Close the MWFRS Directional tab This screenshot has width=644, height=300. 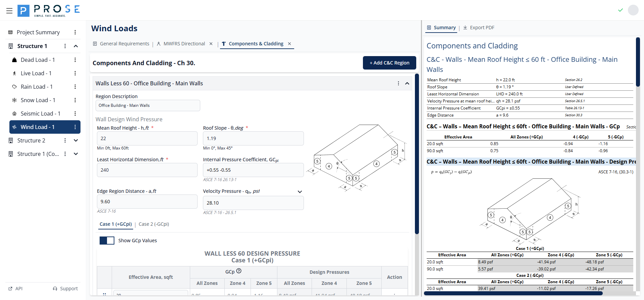211,44
